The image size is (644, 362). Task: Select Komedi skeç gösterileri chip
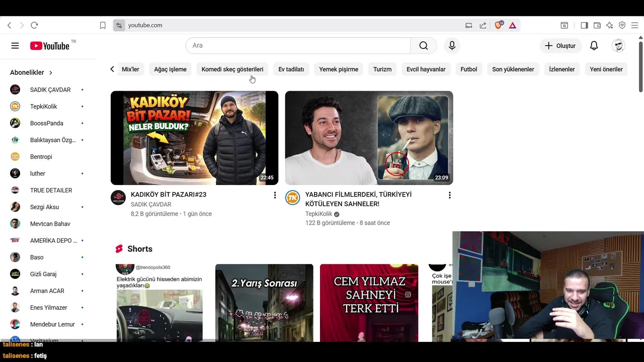click(x=232, y=69)
